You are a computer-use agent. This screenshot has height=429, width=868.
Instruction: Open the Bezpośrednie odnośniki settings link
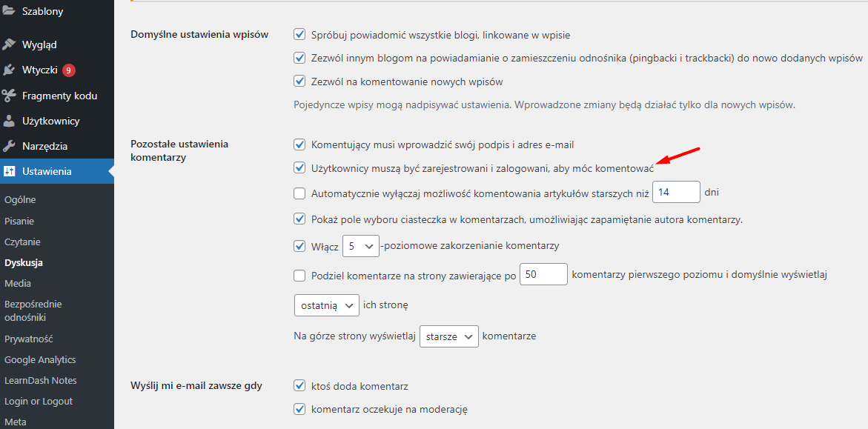pyautogui.click(x=33, y=311)
